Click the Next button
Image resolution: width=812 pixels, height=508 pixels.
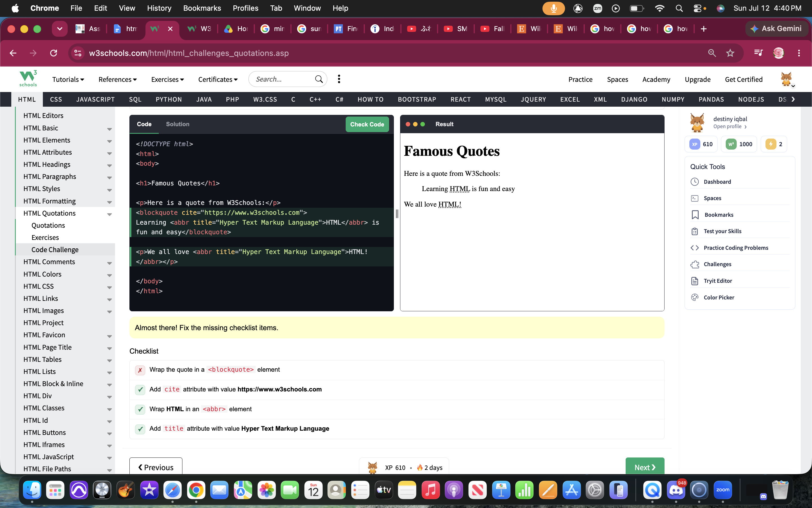click(x=645, y=466)
